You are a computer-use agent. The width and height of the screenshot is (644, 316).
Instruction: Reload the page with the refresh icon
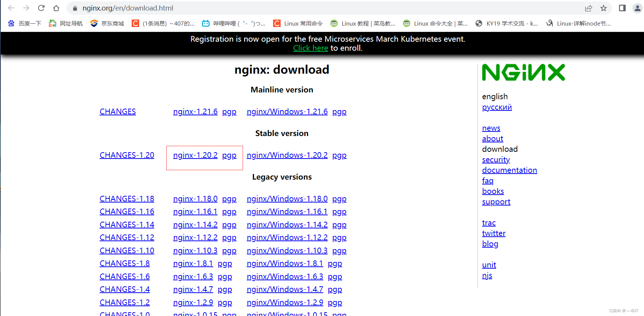pyautogui.click(x=41, y=8)
